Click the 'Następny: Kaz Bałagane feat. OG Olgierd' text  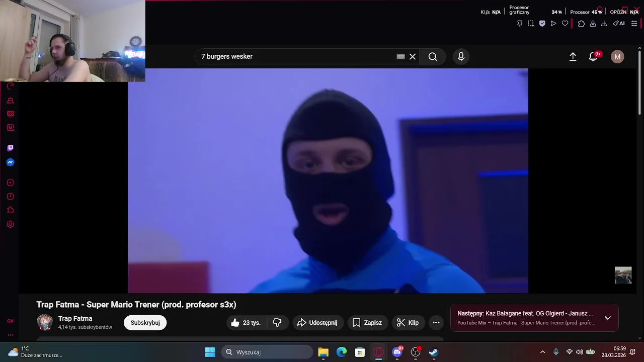[x=525, y=313]
